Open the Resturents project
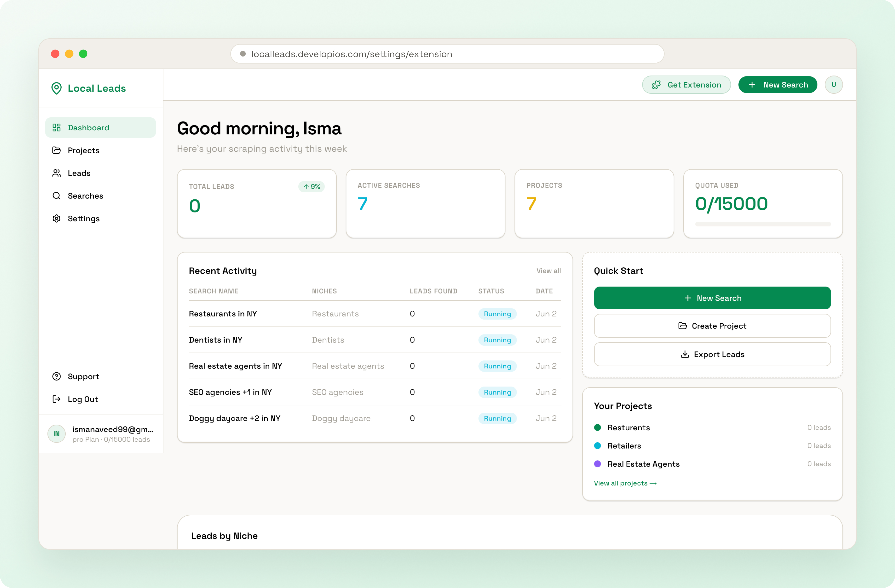 pos(712,427)
